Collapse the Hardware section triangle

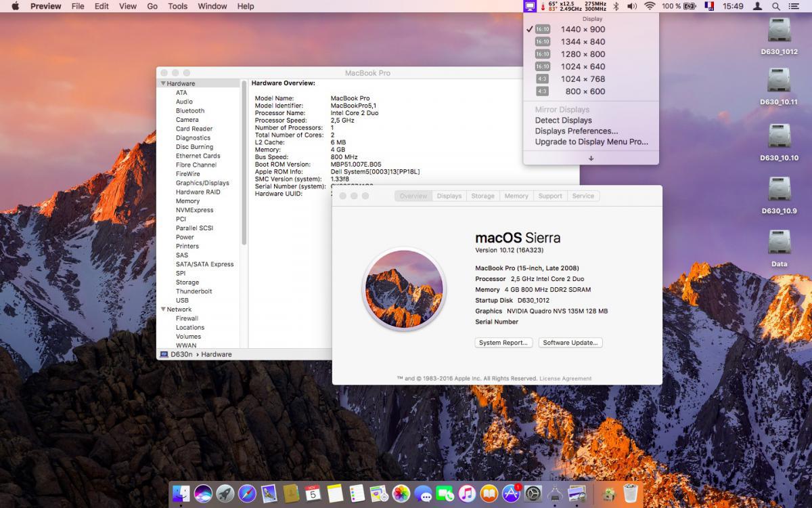[x=163, y=83]
